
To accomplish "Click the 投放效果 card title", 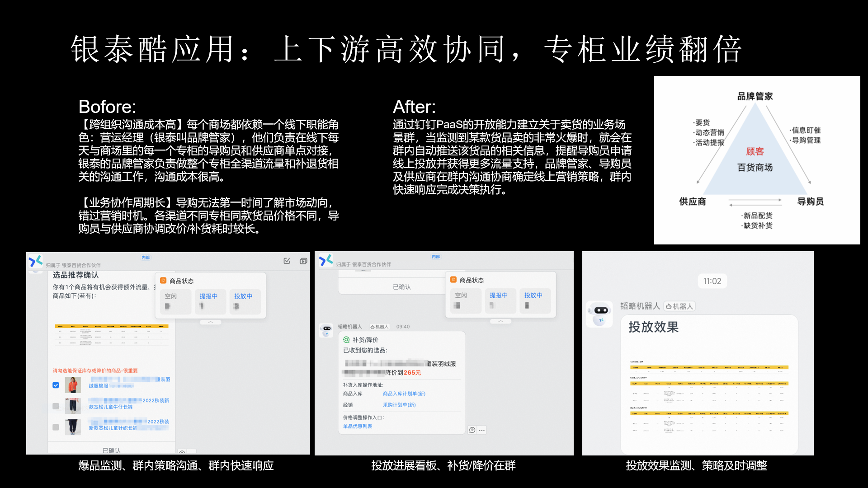I will 653,327.
